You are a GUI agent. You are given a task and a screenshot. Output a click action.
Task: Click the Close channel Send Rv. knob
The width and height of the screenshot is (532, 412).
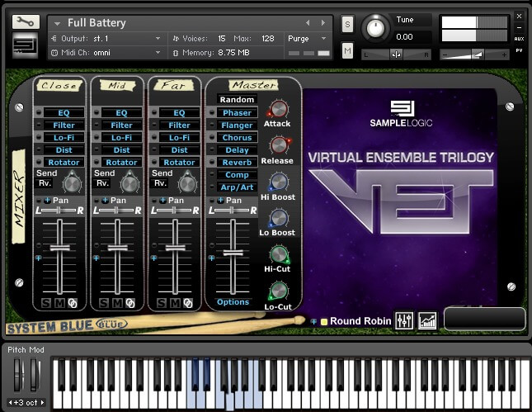coord(73,183)
